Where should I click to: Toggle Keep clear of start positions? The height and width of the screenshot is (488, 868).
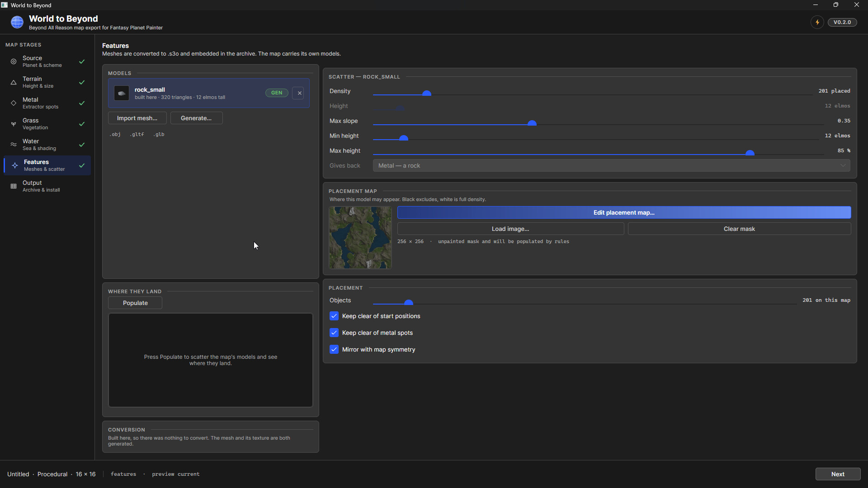(334, 316)
